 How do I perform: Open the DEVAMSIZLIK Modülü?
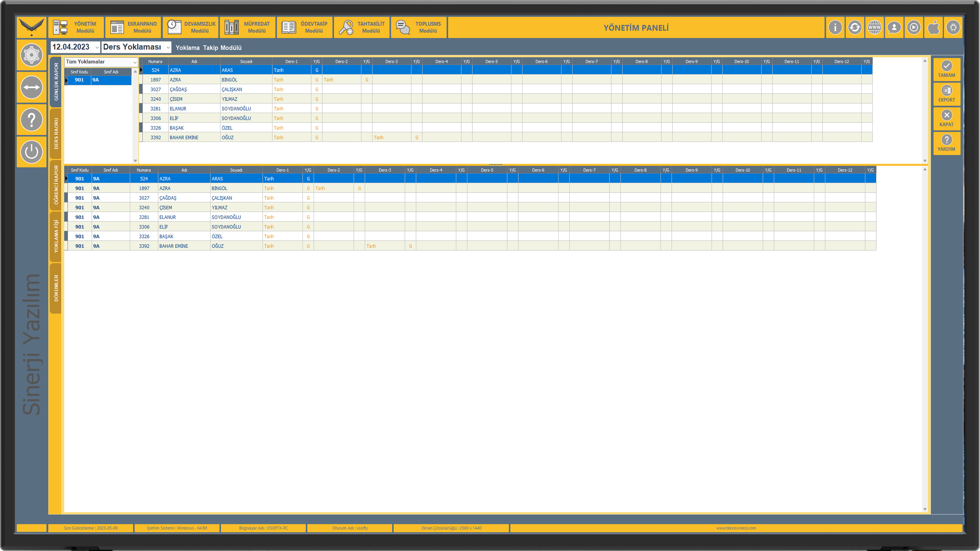(x=191, y=28)
